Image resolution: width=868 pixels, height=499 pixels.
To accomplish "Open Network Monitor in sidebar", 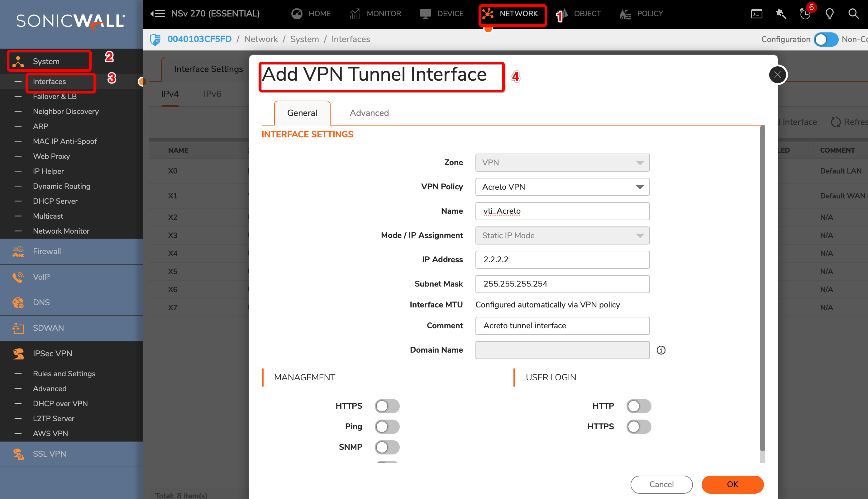I will point(61,231).
